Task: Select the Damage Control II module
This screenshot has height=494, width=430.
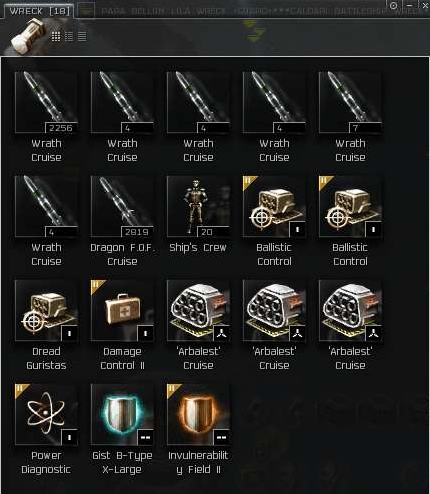Action: [x=122, y=310]
